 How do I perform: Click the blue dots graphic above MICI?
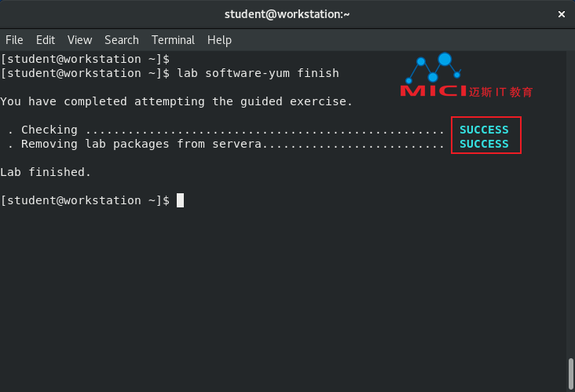433,68
